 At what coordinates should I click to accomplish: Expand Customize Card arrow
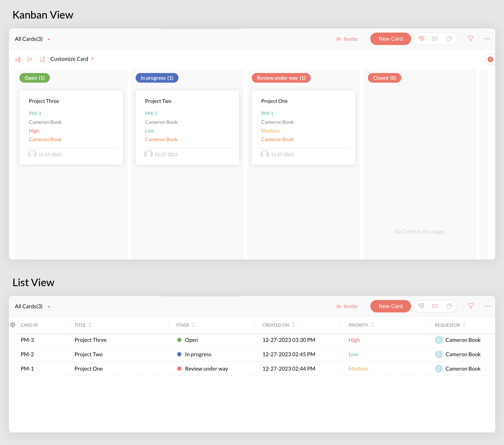coord(93,59)
